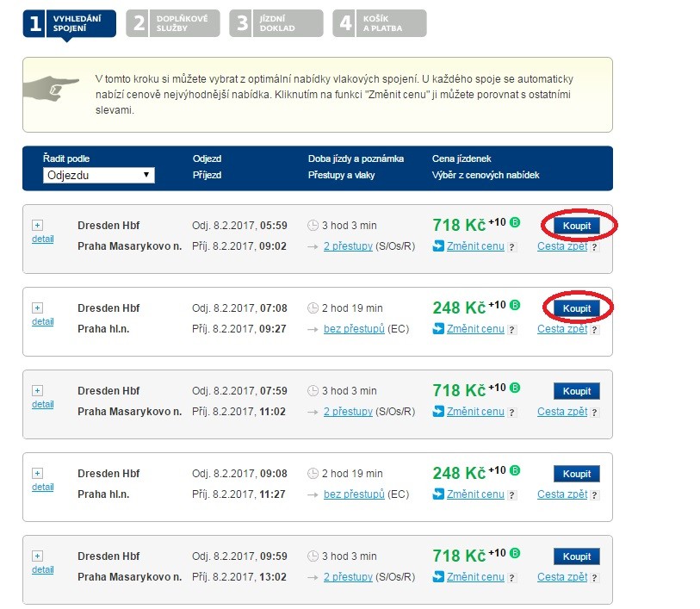Click 'Cesta zpět' link on 07:59 train
Viewport: 700px width, 609px height.
(x=561, y=412)
